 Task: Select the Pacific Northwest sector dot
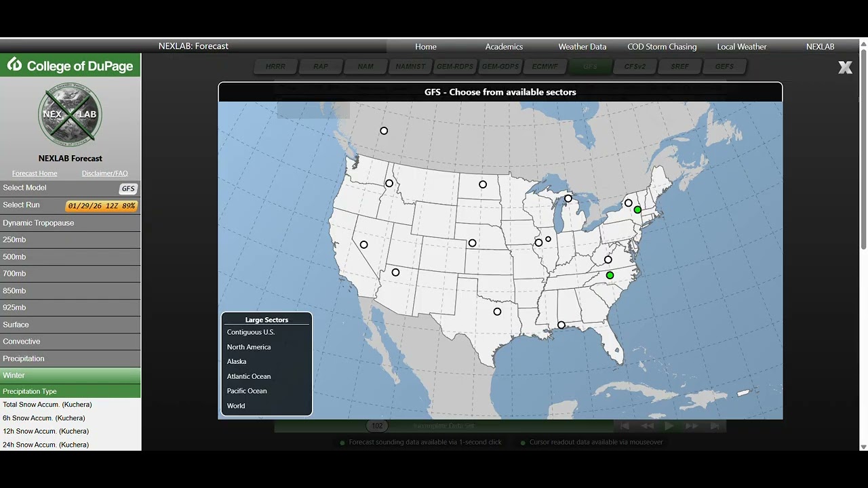coord(389,184)
